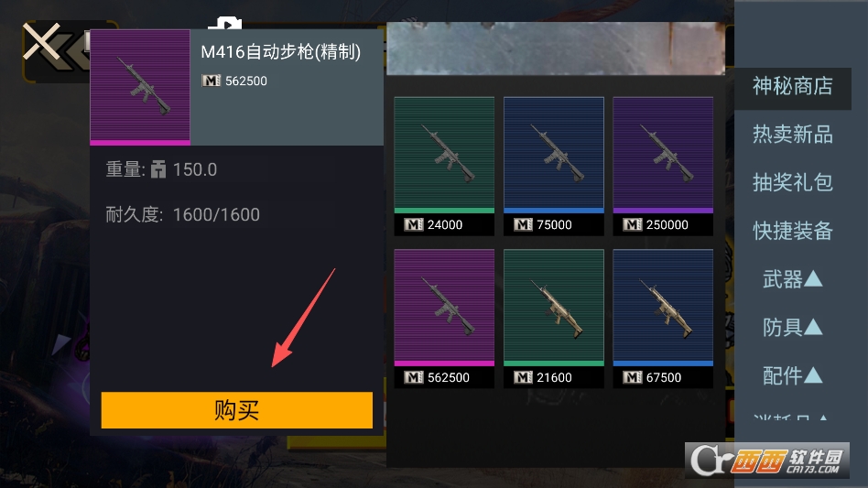Image resolution: width=868 pixels, height=488 pixels.
Task: Switch to the 热卖新品 tab
Action: (792, 135)
